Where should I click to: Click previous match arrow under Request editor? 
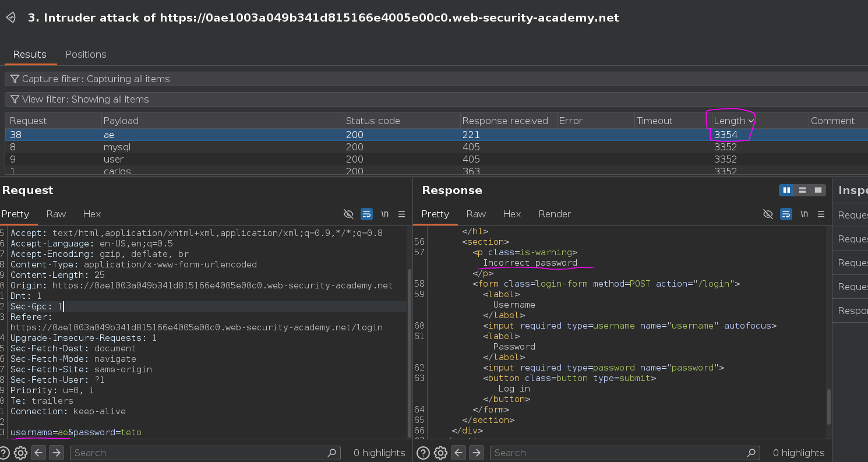[x=38, y=453]
